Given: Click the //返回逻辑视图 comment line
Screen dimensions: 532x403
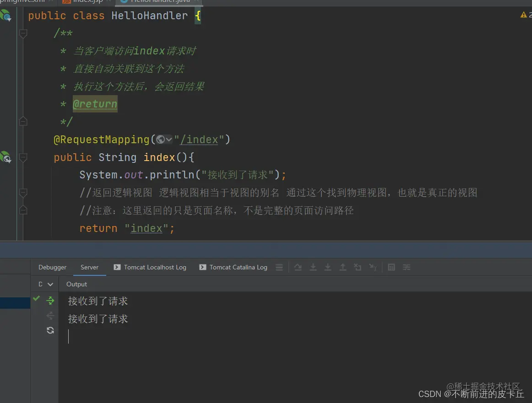Looking at the screenshot, I should pos(278,193).
